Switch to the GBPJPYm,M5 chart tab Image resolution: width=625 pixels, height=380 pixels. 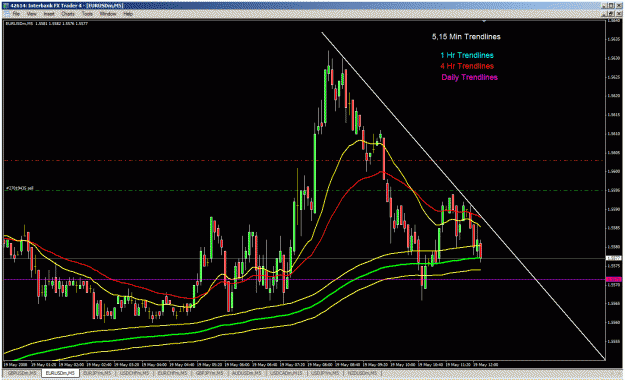click(x=209, y=373)
